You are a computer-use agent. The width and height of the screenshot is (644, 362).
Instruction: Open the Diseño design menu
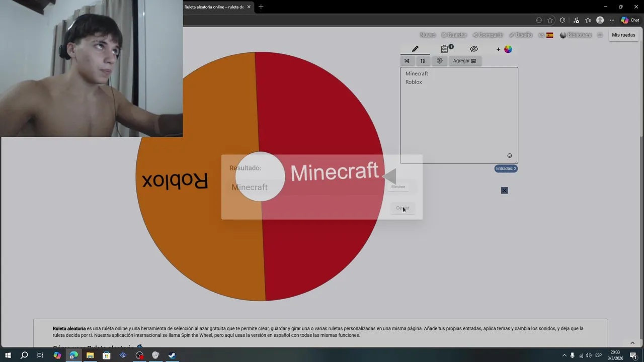tap(521, 35)
